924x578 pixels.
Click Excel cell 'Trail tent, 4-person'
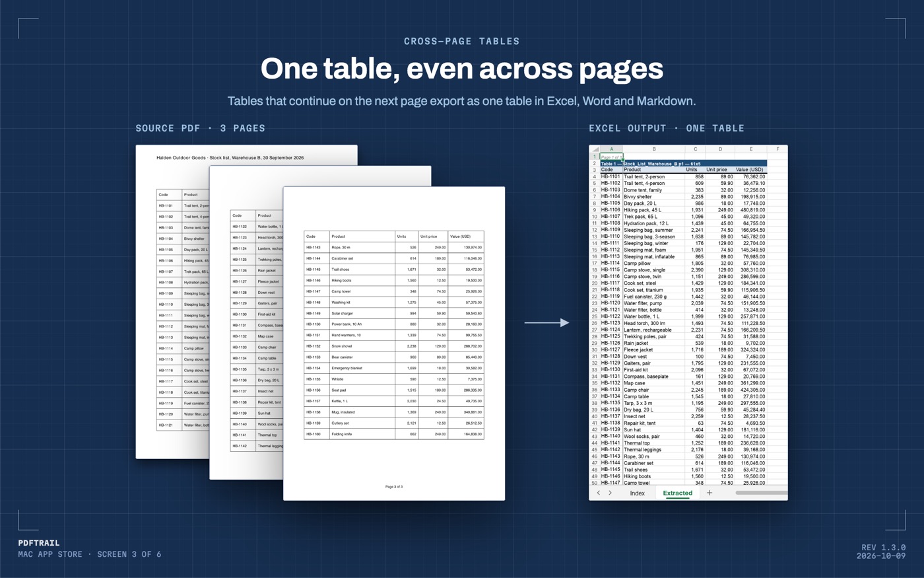tap(653, 183)
